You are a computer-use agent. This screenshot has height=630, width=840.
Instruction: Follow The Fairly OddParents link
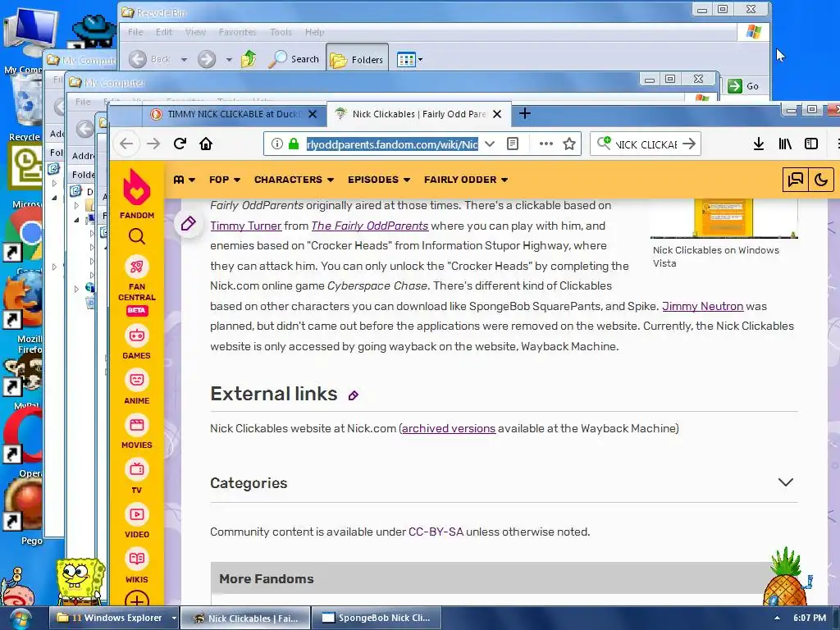coord(370,226)
